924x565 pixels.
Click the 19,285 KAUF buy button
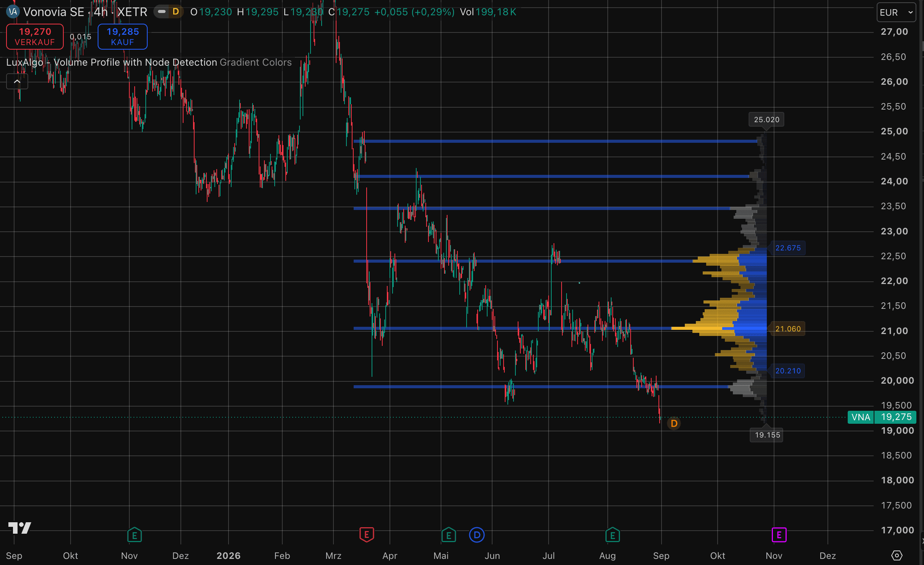click(x=122, y=37)
